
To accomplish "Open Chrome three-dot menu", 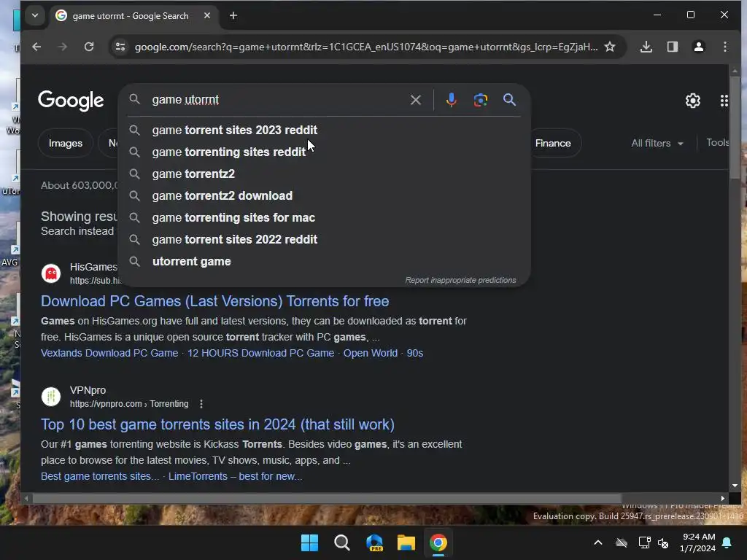I will click(724, 47).
